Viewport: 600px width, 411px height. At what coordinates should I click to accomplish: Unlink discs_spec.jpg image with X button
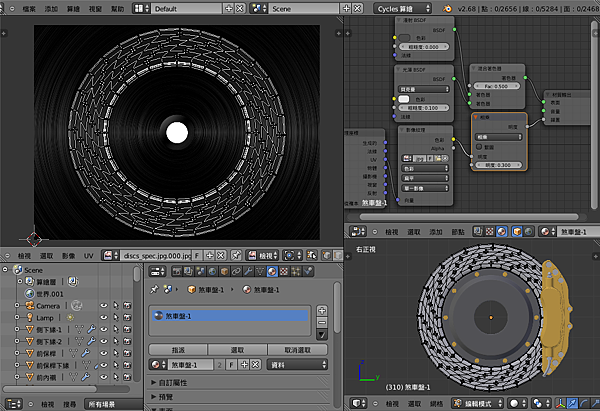click(220, 255)
